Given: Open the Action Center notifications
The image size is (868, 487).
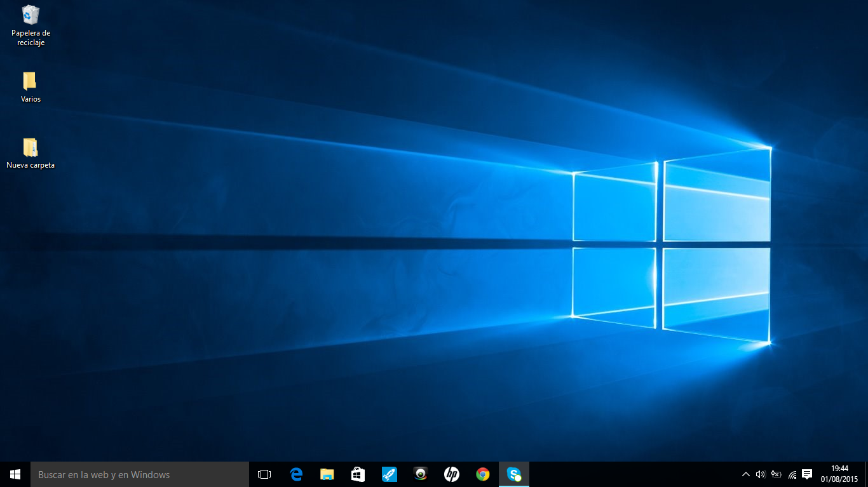Looking at the screenshot, I should click(807, 474).
